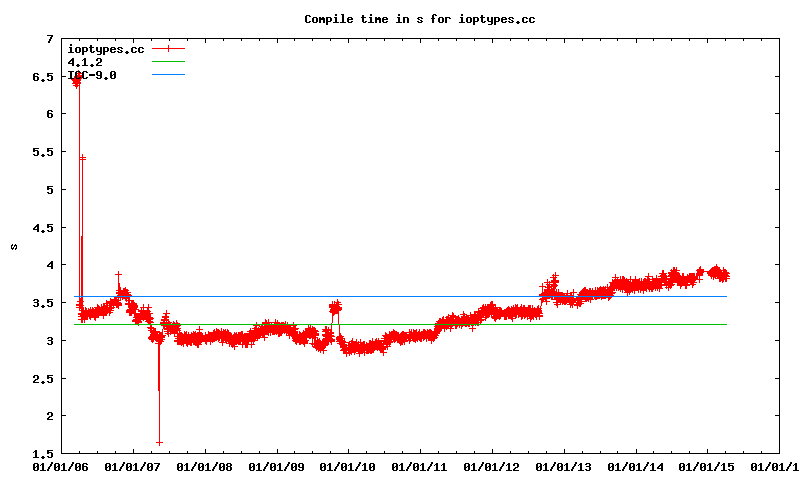Image resolution: width=800 pixels, height=480 pixels.
Task: Click the isolated data point near 5.4 seconds
Action: tap(82, 158)
